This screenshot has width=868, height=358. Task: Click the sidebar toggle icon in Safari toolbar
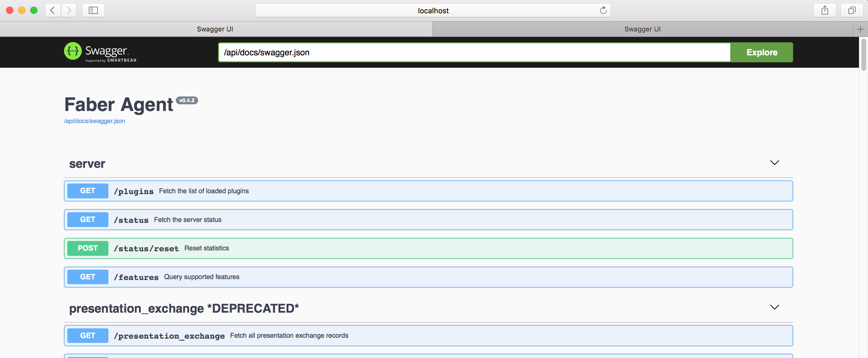point(93,10)
